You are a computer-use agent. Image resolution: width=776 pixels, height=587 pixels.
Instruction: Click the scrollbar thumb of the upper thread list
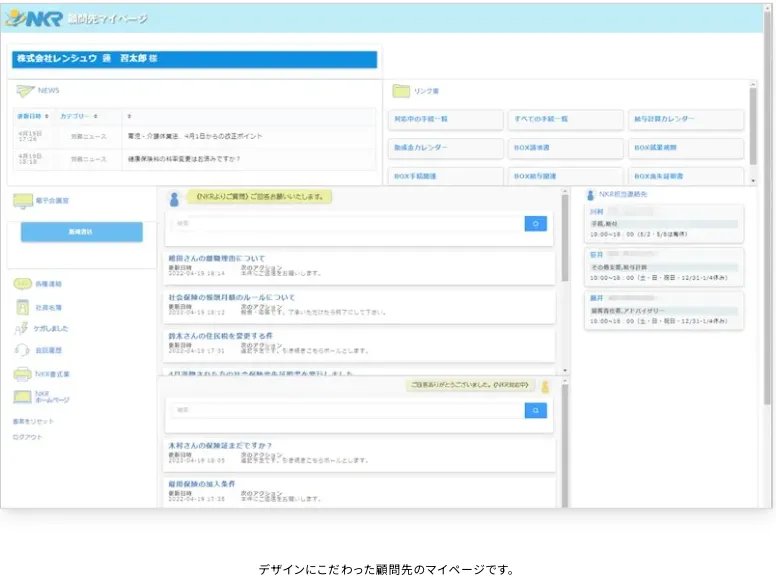[x=565, y=239]
